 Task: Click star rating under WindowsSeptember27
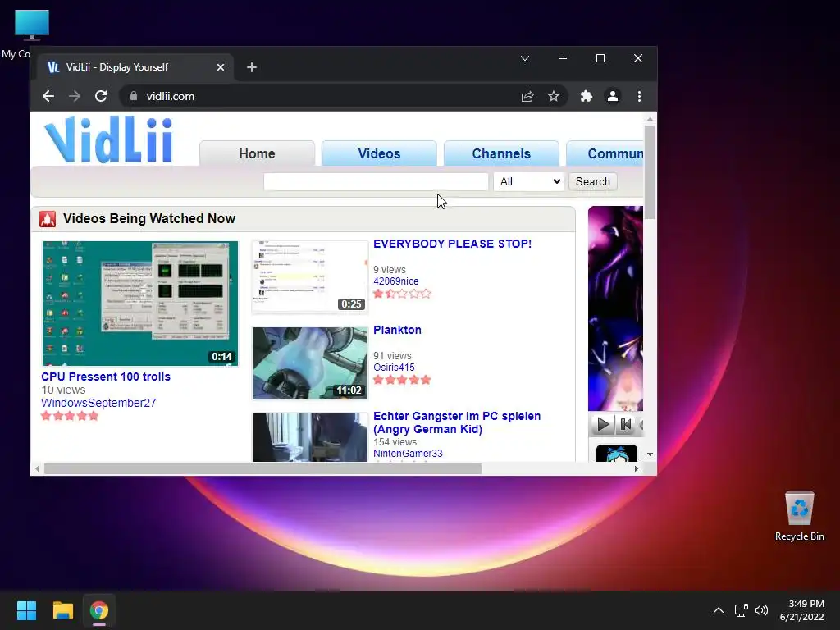coord(71,416)
